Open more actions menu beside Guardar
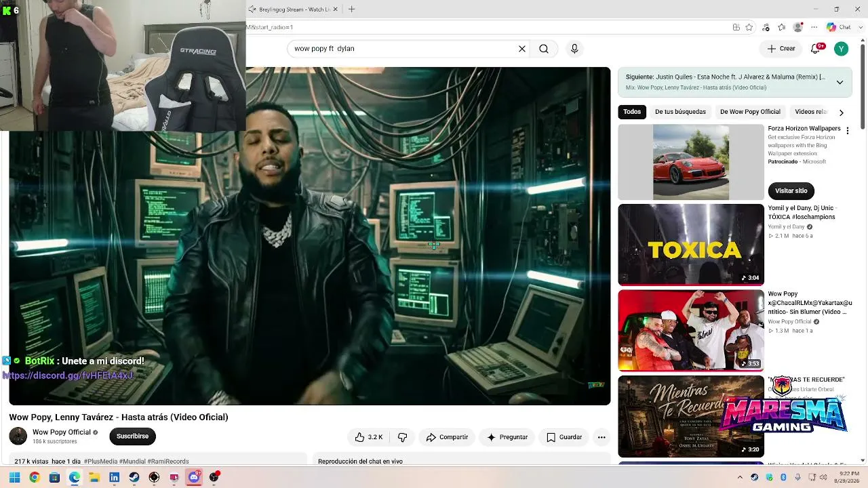Viewport: 868px width, 488px height. click(x=601, y=437)
